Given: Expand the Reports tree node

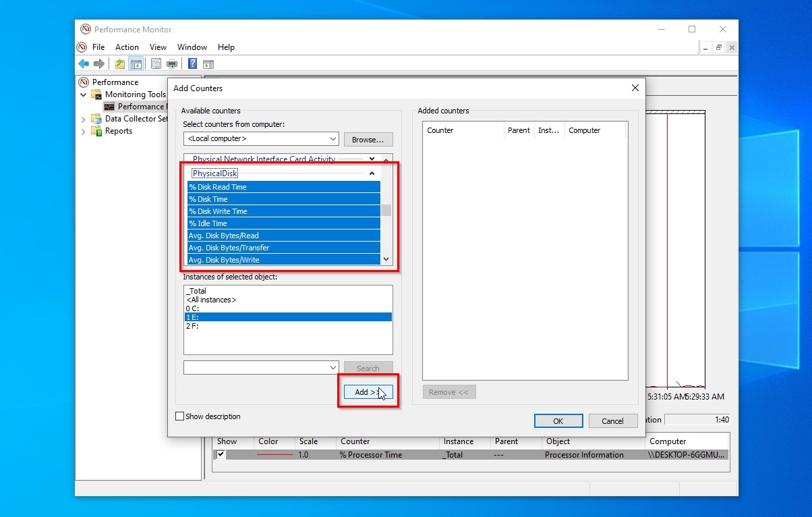Looking at the screenshot, I should [84, 131].
